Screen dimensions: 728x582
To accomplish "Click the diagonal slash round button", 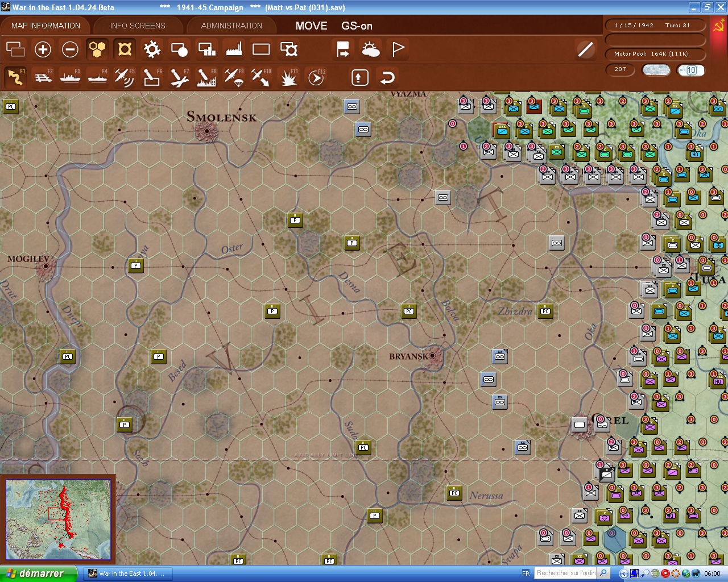I will click(x=585, y=49).
